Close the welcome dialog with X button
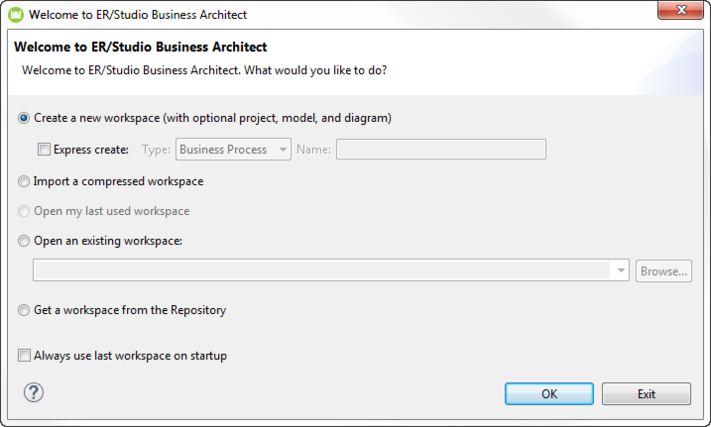The height and width of the screenshot is (427, 711). tap(680, 10)
